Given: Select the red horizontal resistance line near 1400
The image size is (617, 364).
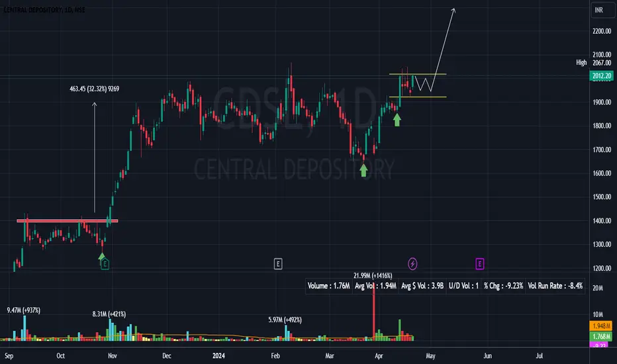Looking at the screenshot, I should [x=68, y=221].
